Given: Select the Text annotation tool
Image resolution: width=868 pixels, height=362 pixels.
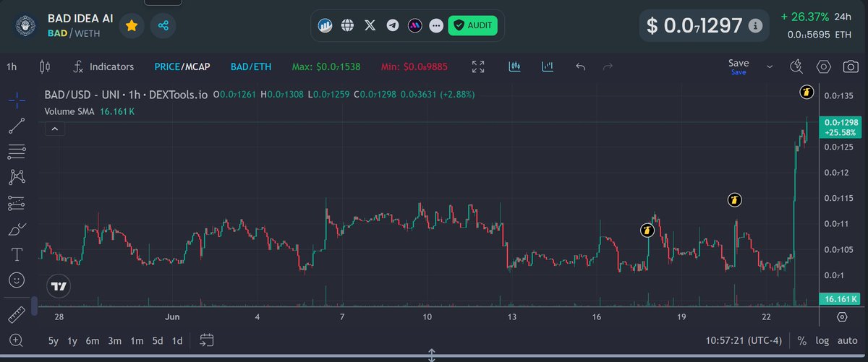Looking at the screenshot, I should (17, 254).
